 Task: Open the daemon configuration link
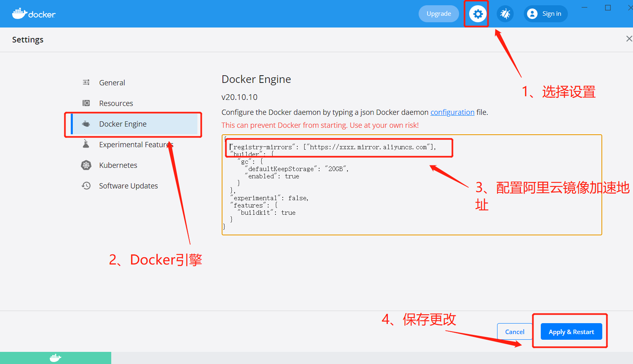452,112
